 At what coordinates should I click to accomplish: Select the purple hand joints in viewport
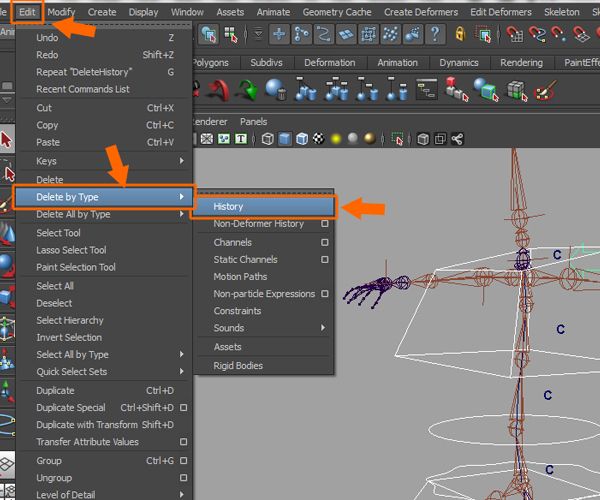point(375,290)
